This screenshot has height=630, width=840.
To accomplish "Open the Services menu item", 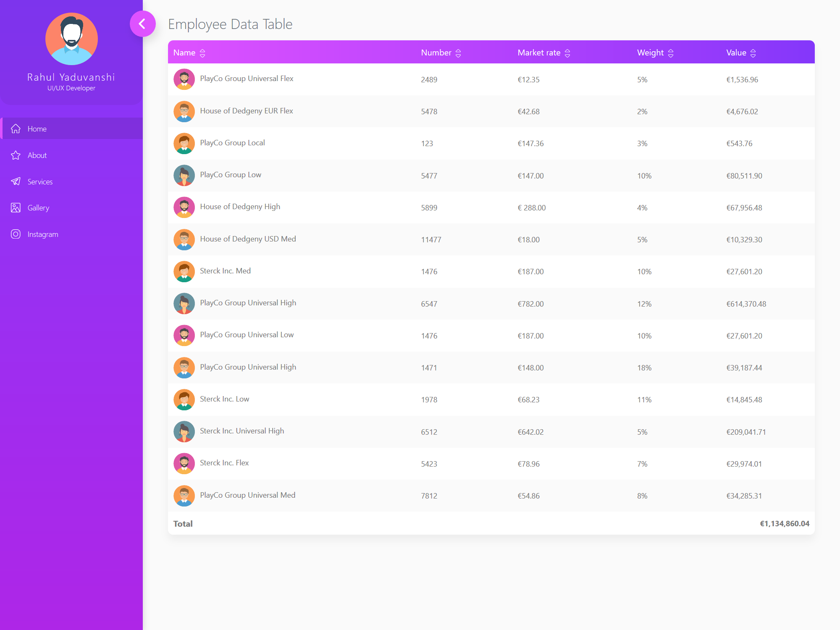I will [40, 182].
